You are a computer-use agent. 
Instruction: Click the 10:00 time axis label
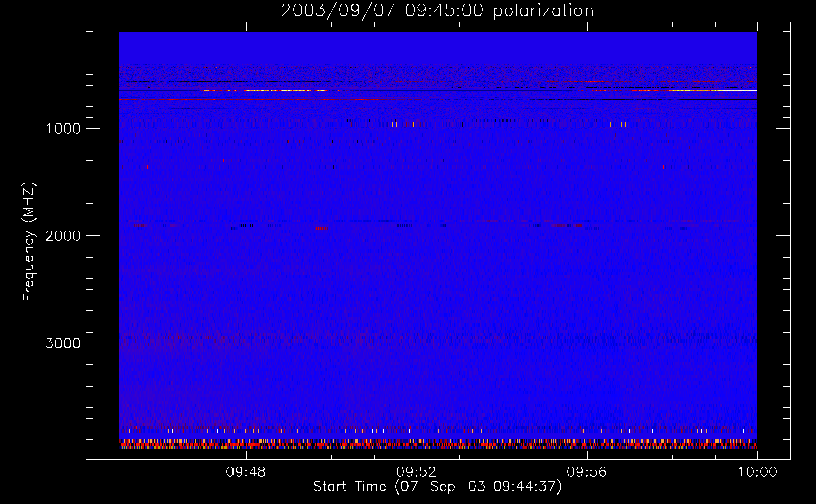[x=757, y=472]
